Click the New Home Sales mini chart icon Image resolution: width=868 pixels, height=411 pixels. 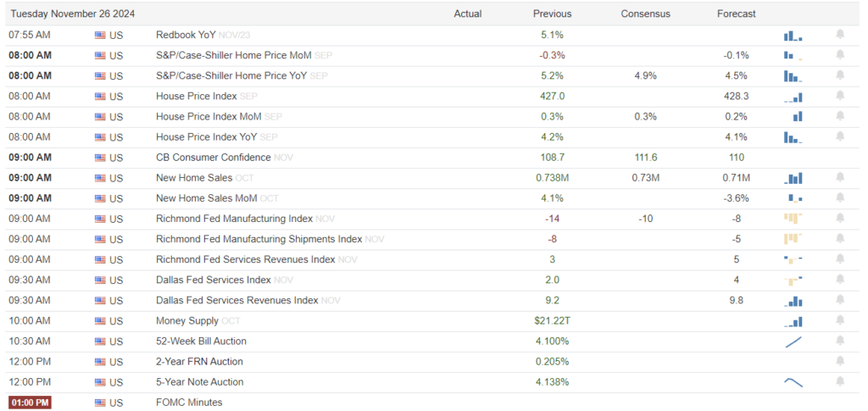tap(793, 178)
